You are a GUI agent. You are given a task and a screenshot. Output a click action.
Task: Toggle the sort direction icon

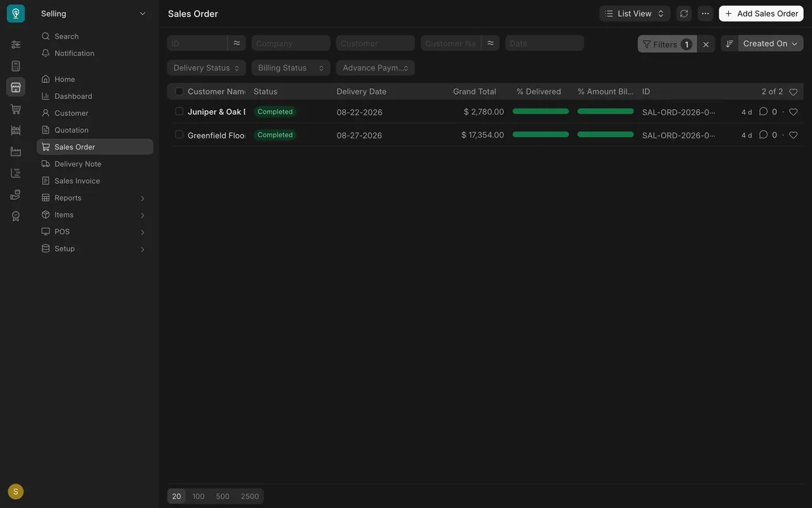[730, 43]
